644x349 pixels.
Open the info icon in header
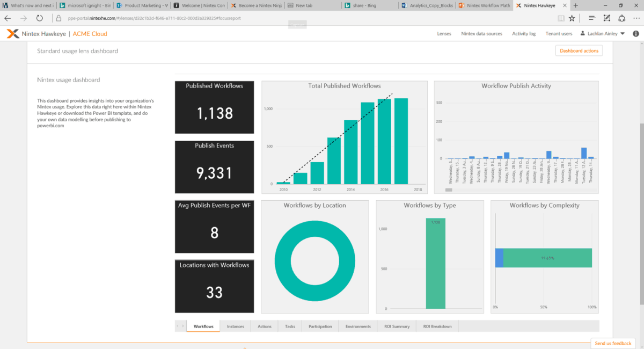tap(635, 33)
